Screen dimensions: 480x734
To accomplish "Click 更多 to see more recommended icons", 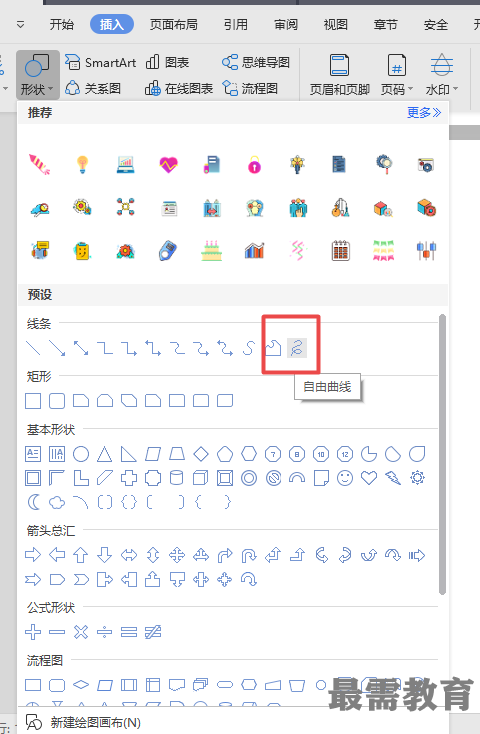I will (424, 113).
